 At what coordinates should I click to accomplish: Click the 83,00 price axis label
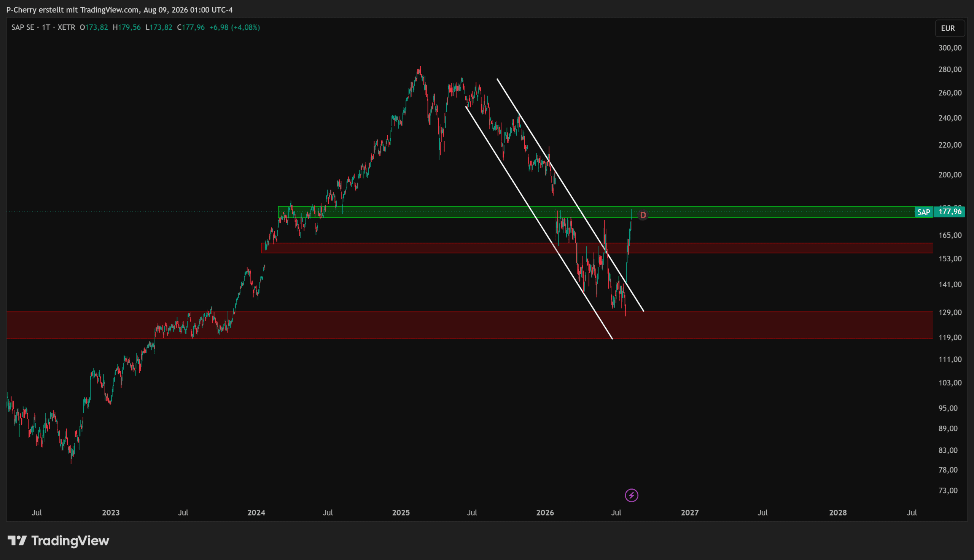pos(948,450)
